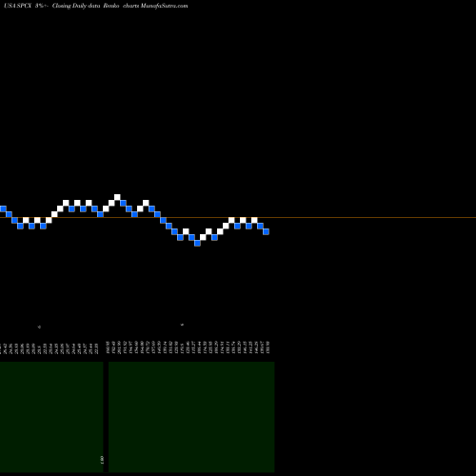Click the last white brick before final decline

[x=254, y=220]
